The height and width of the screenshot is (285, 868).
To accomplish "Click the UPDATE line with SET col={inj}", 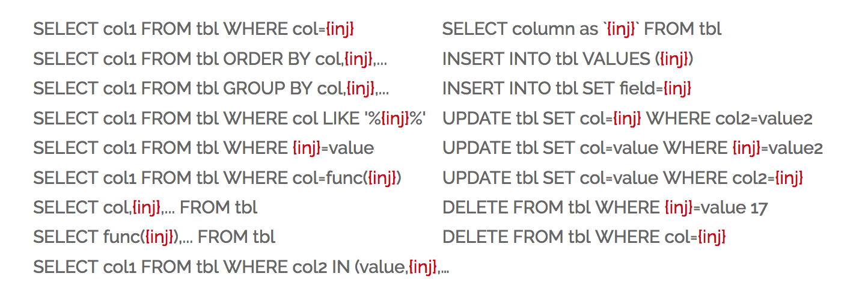I will click(627, 118).
